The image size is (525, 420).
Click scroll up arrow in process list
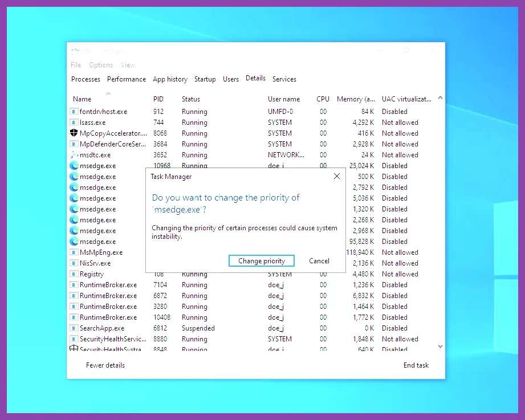click(x=440, y=97)
